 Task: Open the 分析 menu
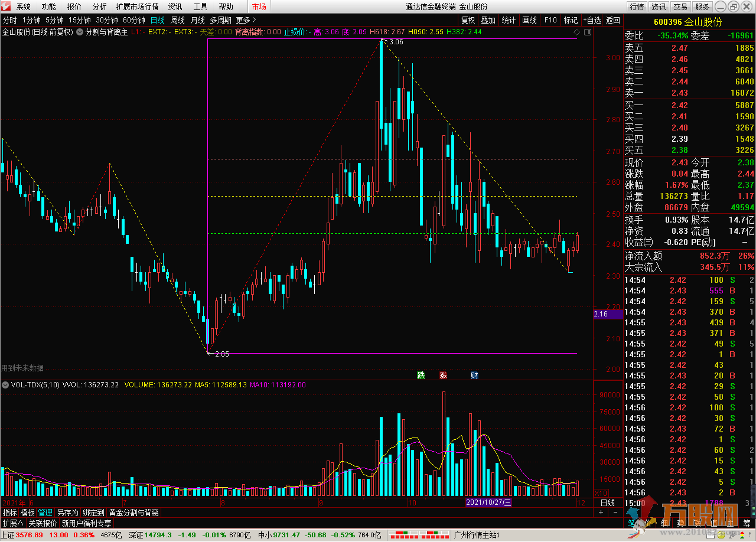coord(100,6)
